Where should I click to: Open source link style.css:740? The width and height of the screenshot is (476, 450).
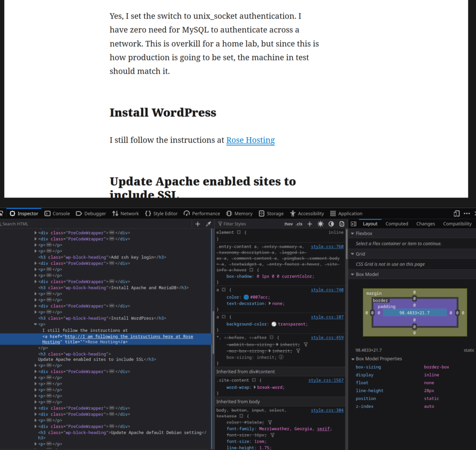pos(327,290)
